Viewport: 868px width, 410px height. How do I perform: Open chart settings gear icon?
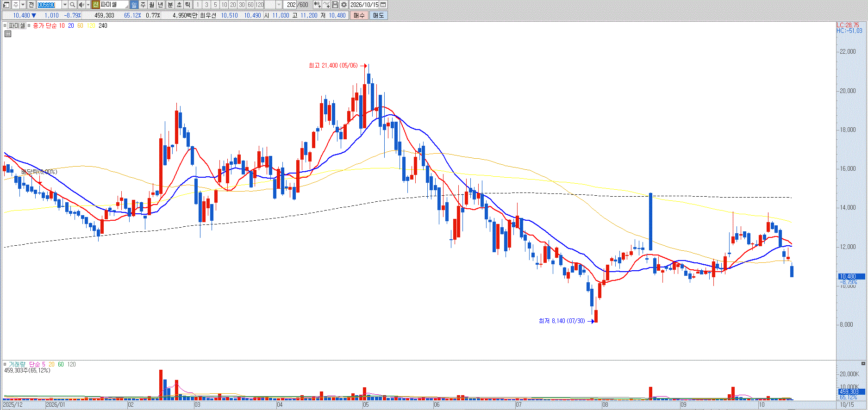tap(344, 5)
